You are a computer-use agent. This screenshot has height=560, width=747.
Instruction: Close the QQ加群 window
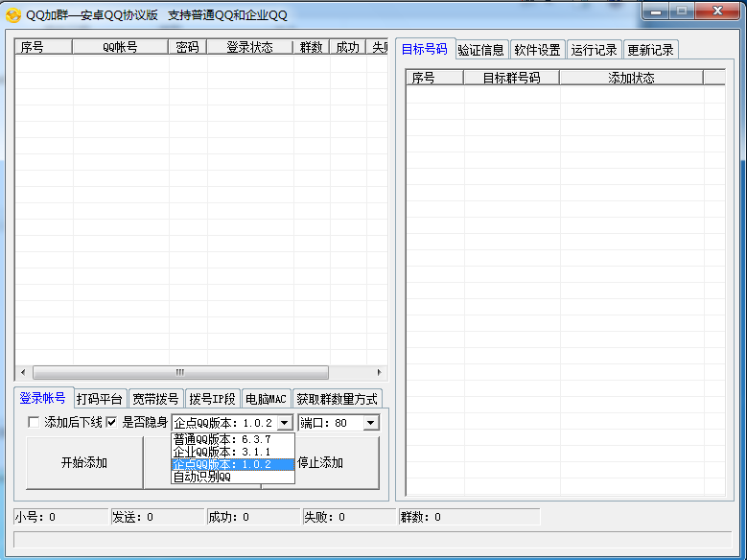point(718,12)
